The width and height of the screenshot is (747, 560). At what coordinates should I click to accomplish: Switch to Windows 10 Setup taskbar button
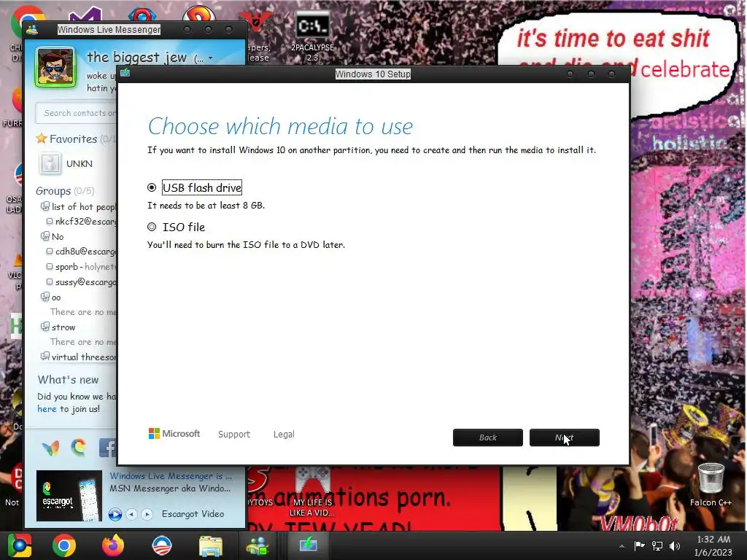(x=309, y=545)
